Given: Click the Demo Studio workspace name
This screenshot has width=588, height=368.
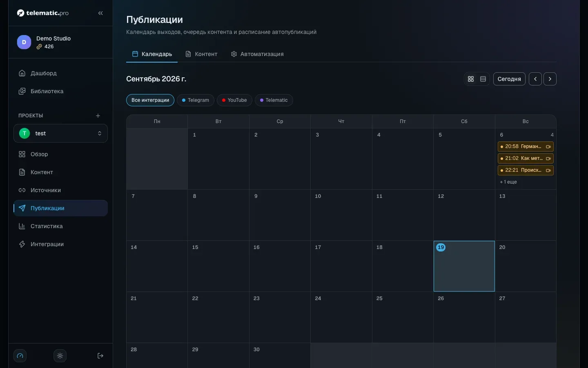Looking at the screenshot, I should pos(53,38).
